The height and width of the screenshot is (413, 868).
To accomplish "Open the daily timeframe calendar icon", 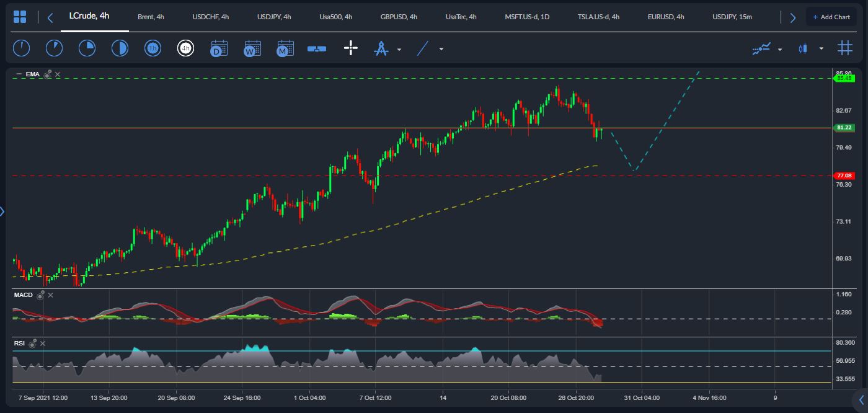I will pos(218,48).
